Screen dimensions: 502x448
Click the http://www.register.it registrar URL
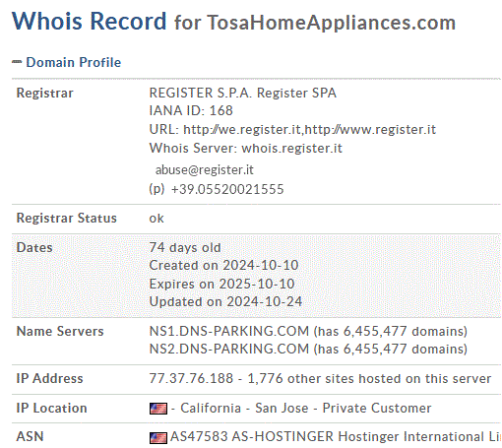[x=370, y=130]
